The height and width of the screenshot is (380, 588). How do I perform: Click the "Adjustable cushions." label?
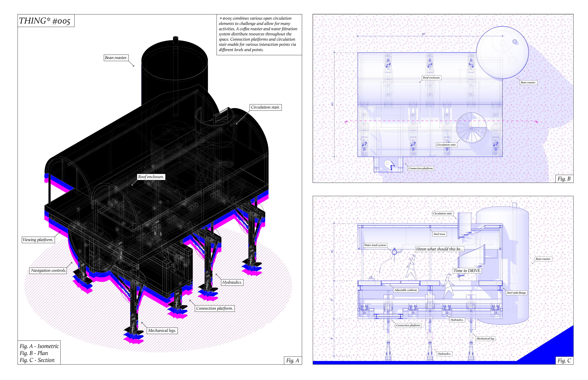click(406, 290)
